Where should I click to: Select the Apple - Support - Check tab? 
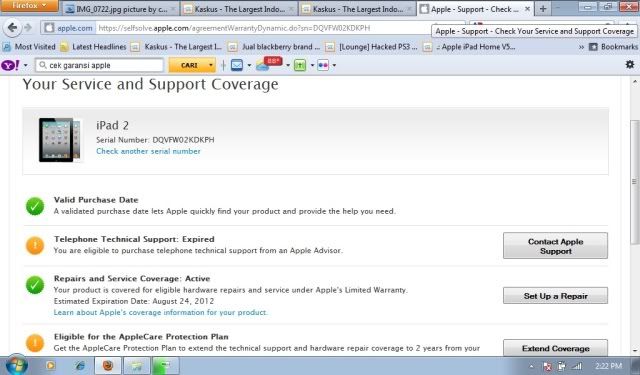coord(475,9)
